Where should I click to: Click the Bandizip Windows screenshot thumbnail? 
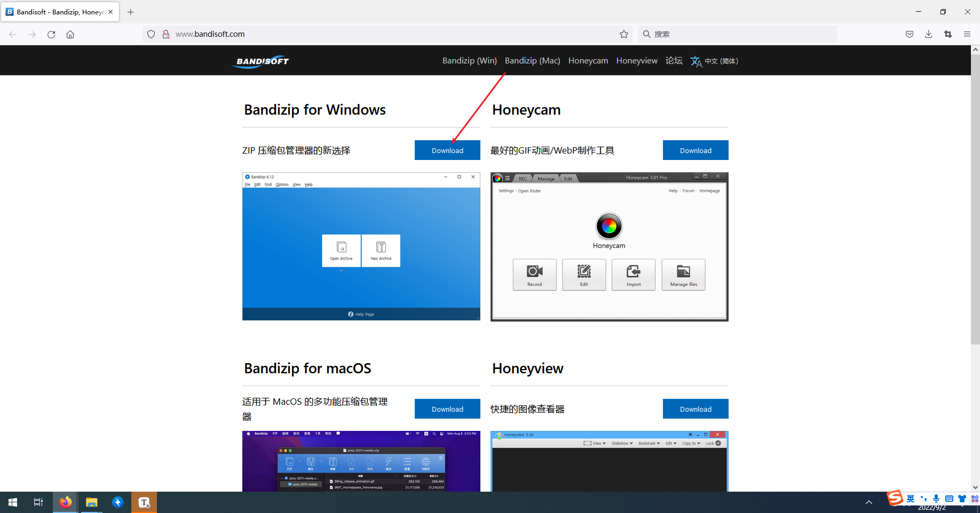(361, 246)
